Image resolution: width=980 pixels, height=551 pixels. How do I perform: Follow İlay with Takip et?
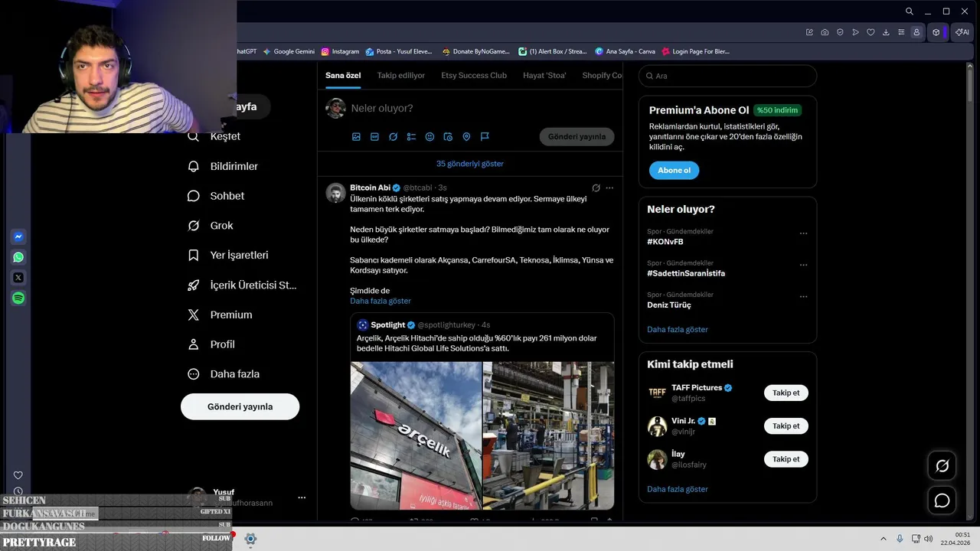click(x=786, y=459)
